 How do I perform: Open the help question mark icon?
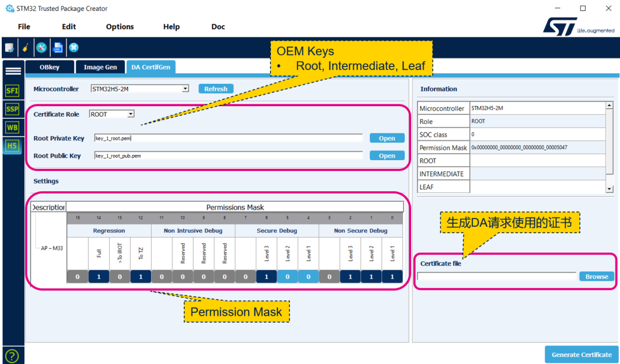tap(12, 356)
